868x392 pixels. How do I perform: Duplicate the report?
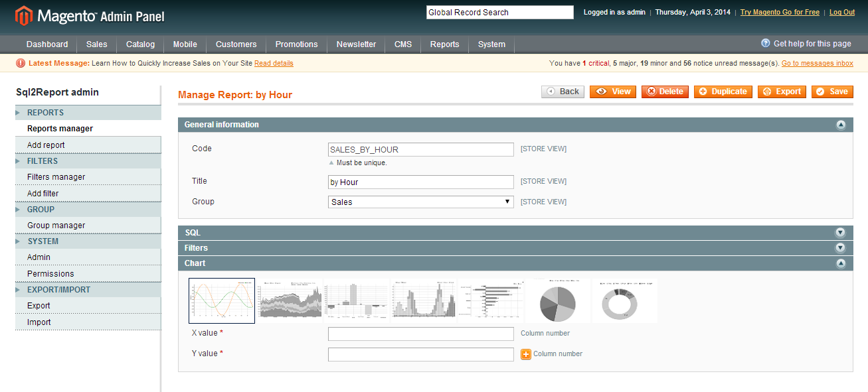(x=723, y=92)
